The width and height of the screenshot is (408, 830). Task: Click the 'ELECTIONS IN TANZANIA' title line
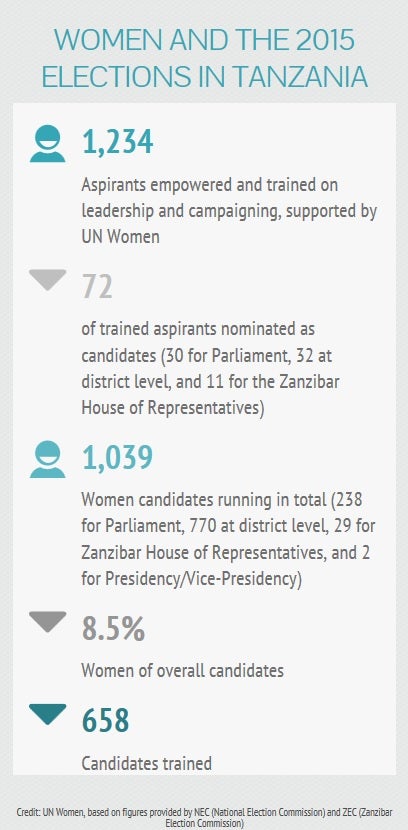coord(204,76)
